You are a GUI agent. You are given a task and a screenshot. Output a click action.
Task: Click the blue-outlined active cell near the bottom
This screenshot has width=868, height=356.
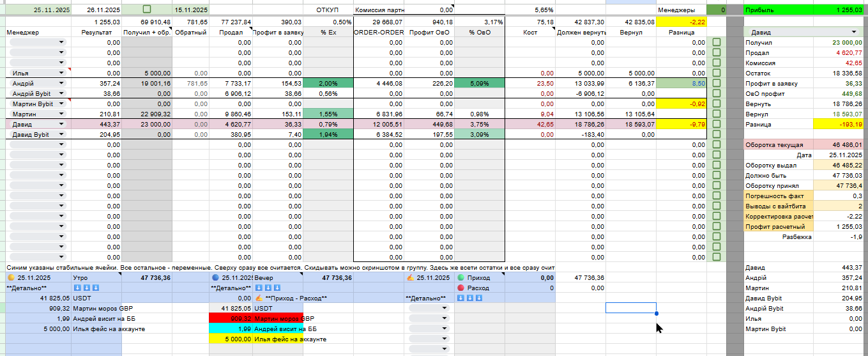tap(631, 308)
